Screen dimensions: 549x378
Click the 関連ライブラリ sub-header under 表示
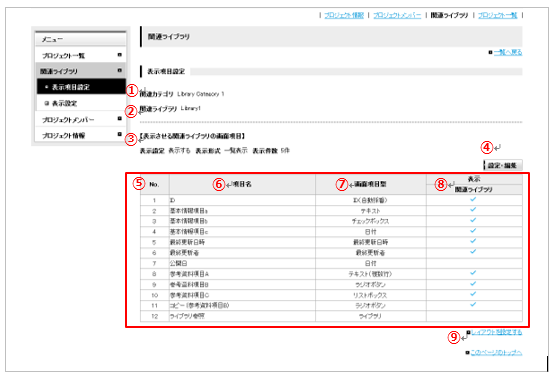pyautogui.click(x=474, y=189)
